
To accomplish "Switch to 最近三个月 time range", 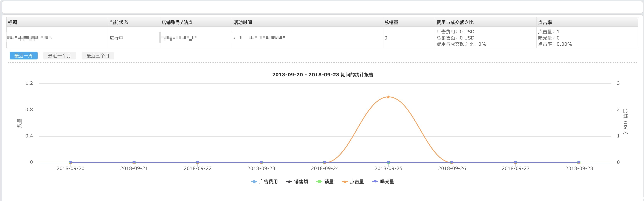I will (98, 56).
